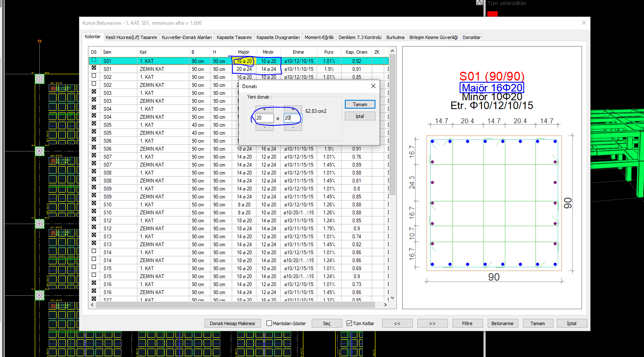
Task: Click Enine cell of S07 1. KAT row
Action: tap(299, 157)
